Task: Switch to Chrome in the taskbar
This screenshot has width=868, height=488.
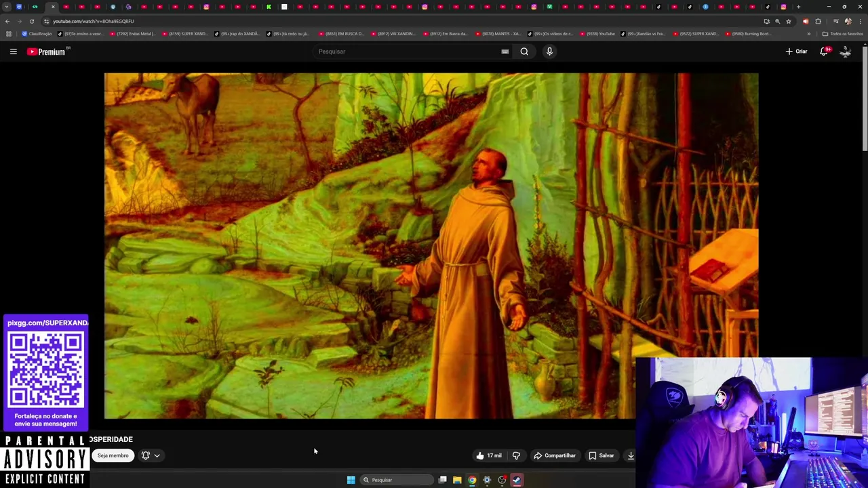Action: coord(472,480)
